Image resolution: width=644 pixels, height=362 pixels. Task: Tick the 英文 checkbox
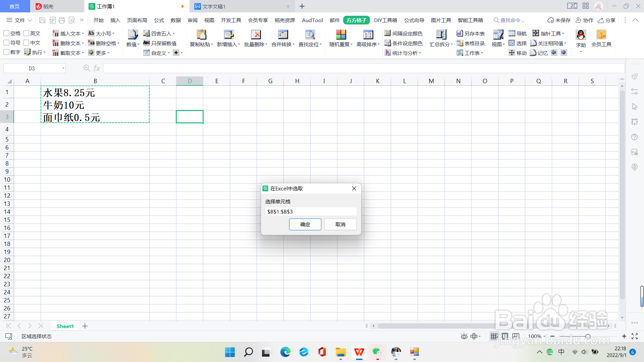tap(26, 33)
